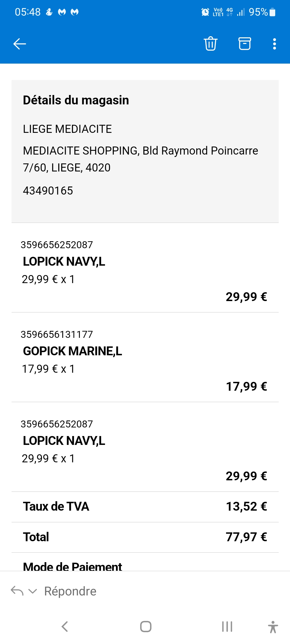The width and height of the screenshot is (290, 644).
Task: Tap the store phone number 43490165
Action: (48, 191)
